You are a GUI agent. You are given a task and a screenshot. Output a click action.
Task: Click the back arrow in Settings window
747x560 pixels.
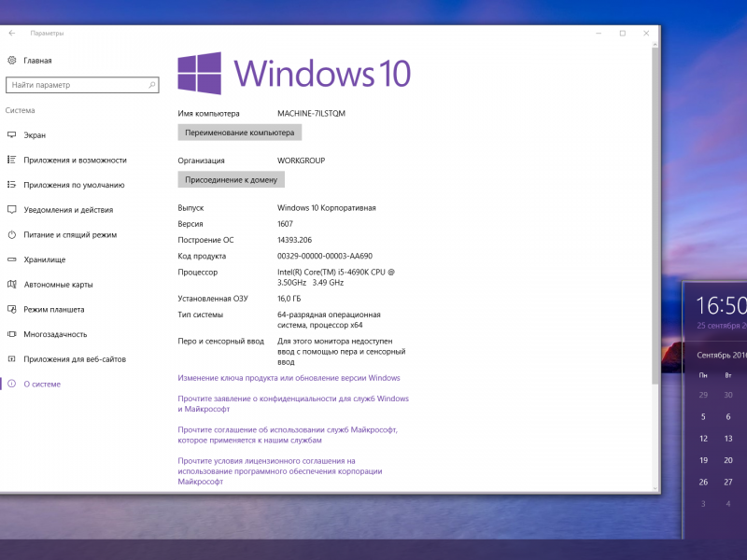coord(12,33)
